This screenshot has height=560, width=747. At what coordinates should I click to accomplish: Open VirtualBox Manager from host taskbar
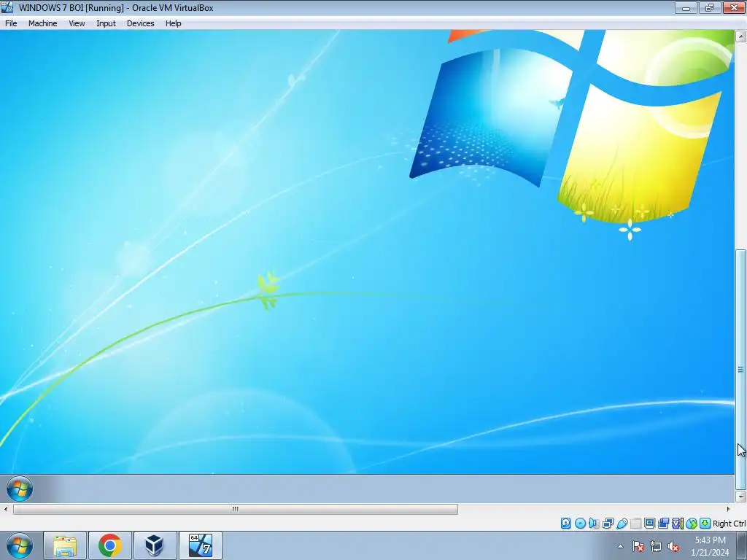155,545
